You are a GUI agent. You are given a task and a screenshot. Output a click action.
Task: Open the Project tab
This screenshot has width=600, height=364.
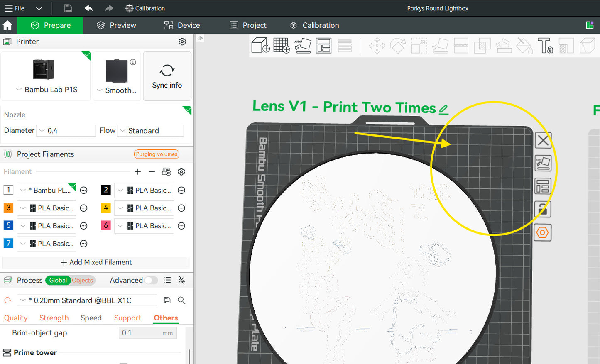tap(248, 25)
